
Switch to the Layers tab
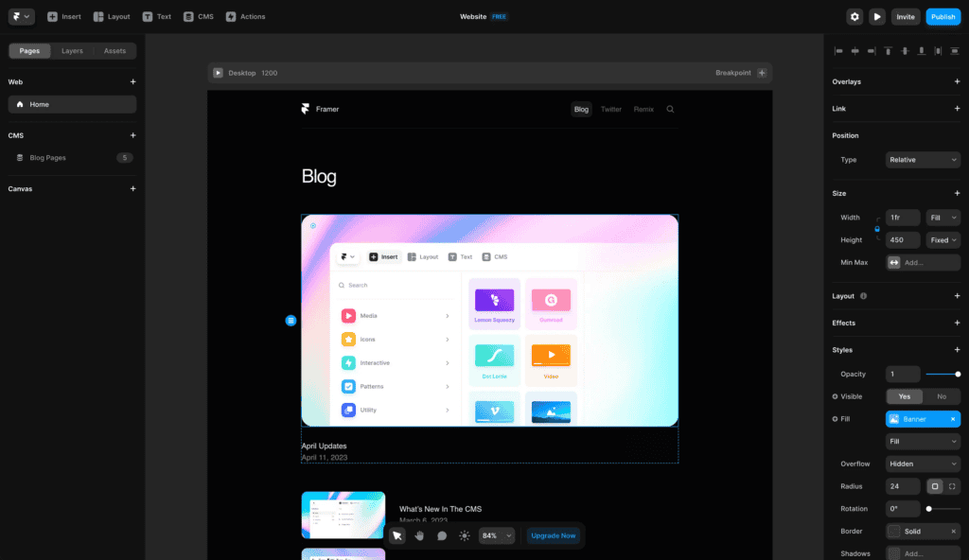click(72, 51)
